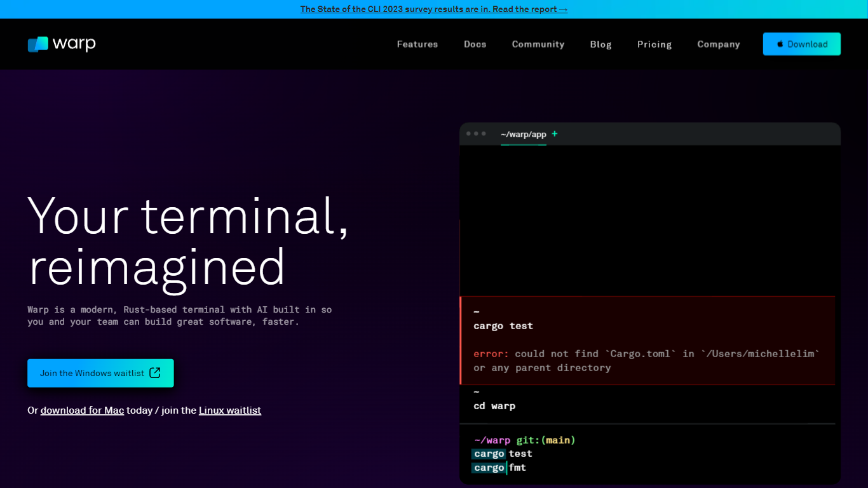
Task: Click the Warp logo icon
Action: [x=38, y=44]
